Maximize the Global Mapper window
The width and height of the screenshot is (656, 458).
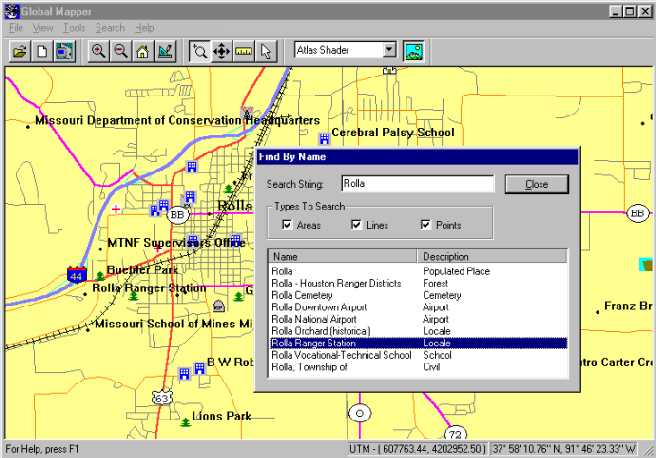click(x=630, y=11)
